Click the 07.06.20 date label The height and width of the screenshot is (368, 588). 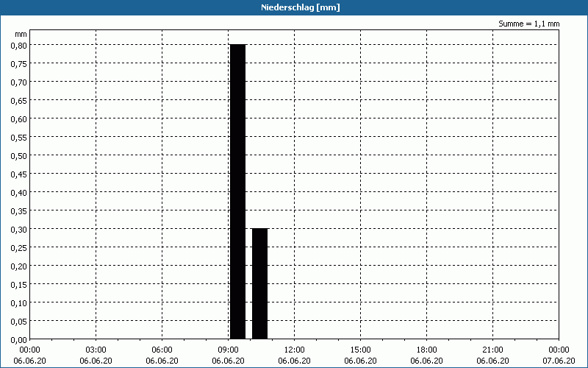pos(559,361)
